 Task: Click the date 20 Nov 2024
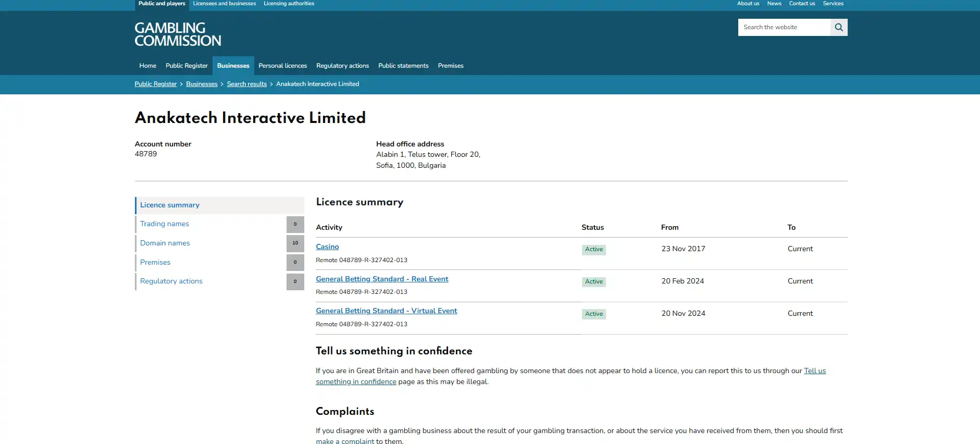[684, 314]
